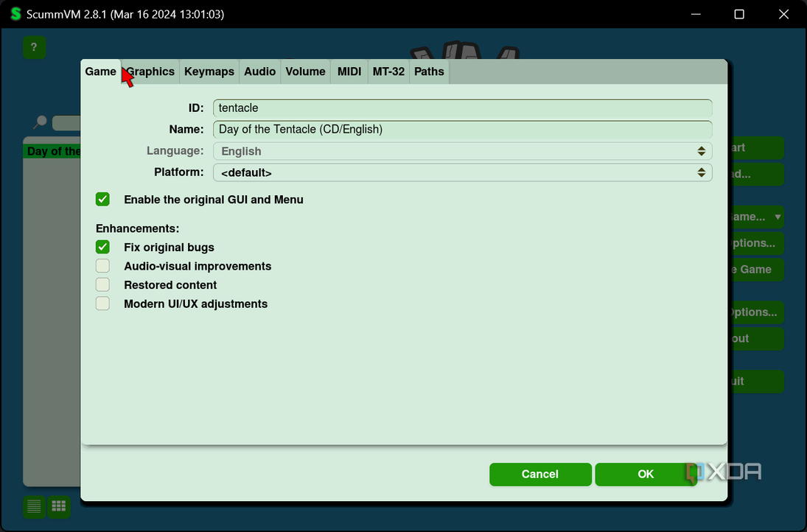Check the Restored content option
Image resolution: width=807 pixels, height=532 pixels.
(102, 284)
